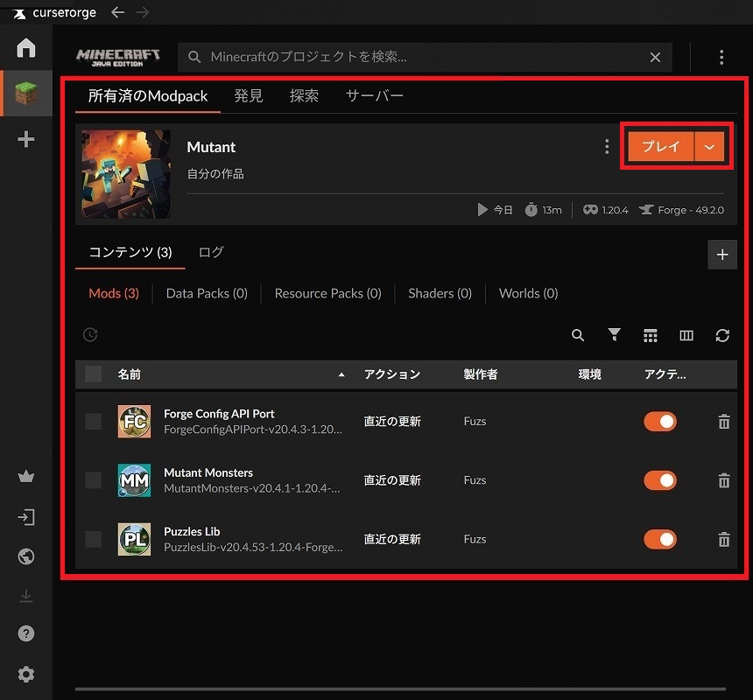Switch to the ログ tab

pos(211,252)
